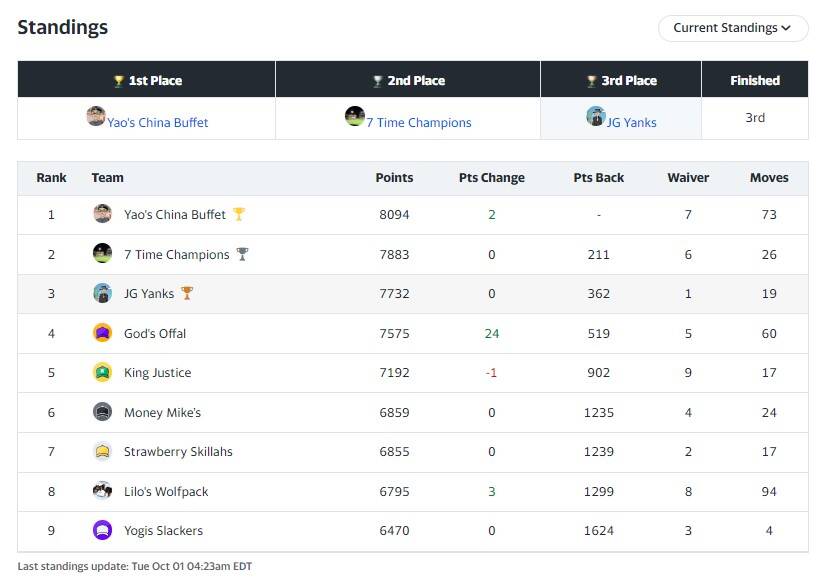Click Lilo's Wolfpack team avatar
Screen dimensions: 823x580
tap(102, 491)
